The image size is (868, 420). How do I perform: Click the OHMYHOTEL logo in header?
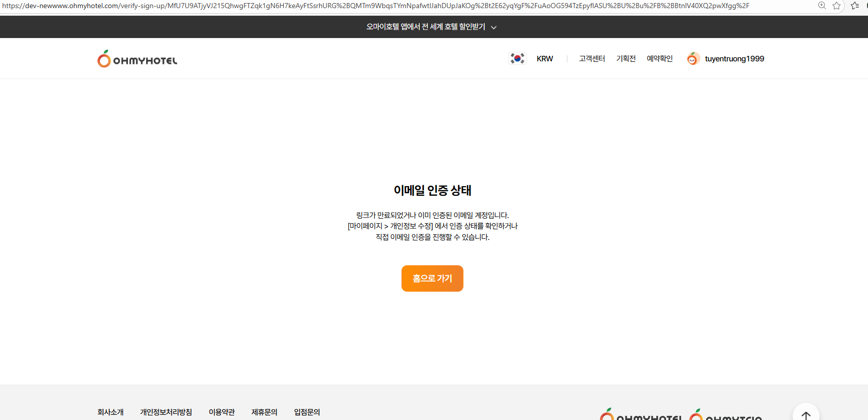click(137, 59)
